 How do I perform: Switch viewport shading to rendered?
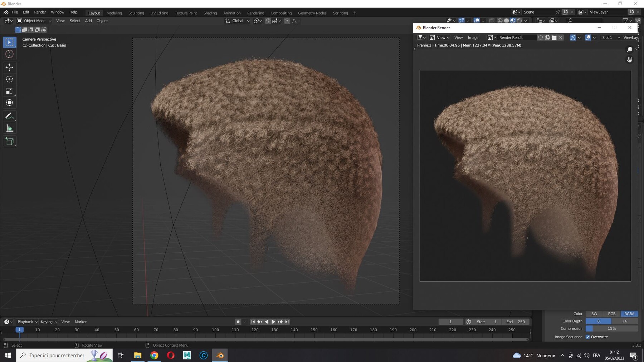click(x=519, y=21)
